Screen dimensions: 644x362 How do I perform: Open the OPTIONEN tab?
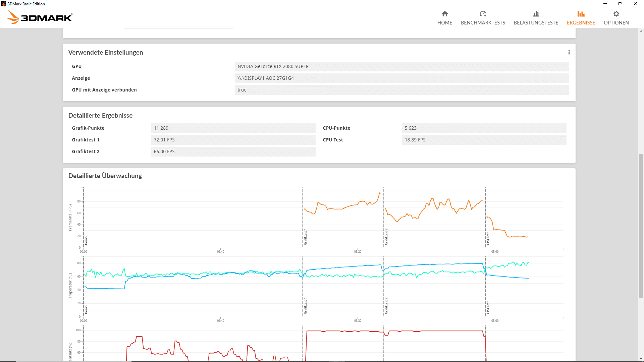coord(616,18)
